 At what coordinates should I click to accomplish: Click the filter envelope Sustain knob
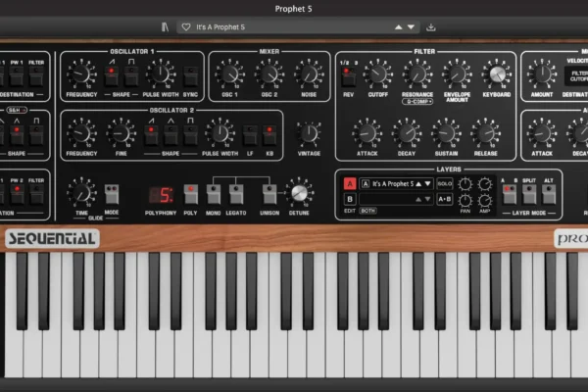(x=446, y=133)
